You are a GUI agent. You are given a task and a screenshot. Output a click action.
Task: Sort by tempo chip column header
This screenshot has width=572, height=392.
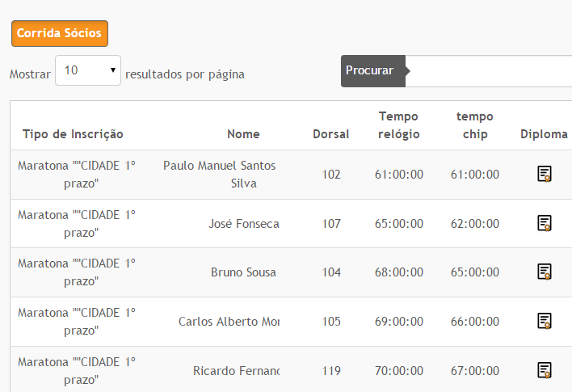[474, 125]
